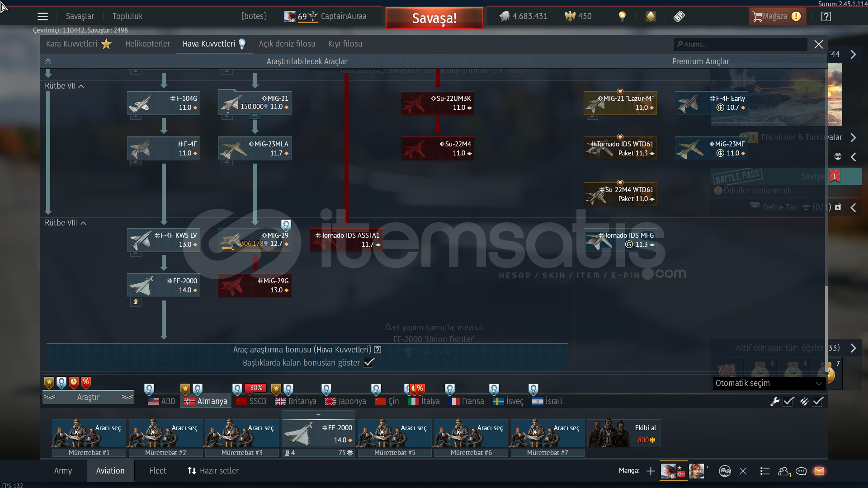Click Ekibi al crew purchase button
This screenshot has height=488, width=868.
click(x=624, y=433)
